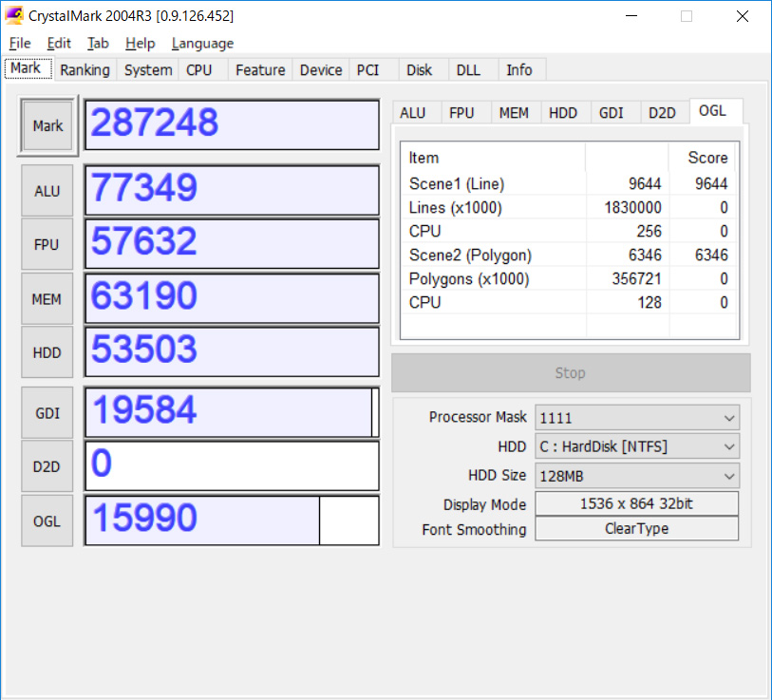View the Device tab
This screenshot has width=772, height=700.
(320, 69)
